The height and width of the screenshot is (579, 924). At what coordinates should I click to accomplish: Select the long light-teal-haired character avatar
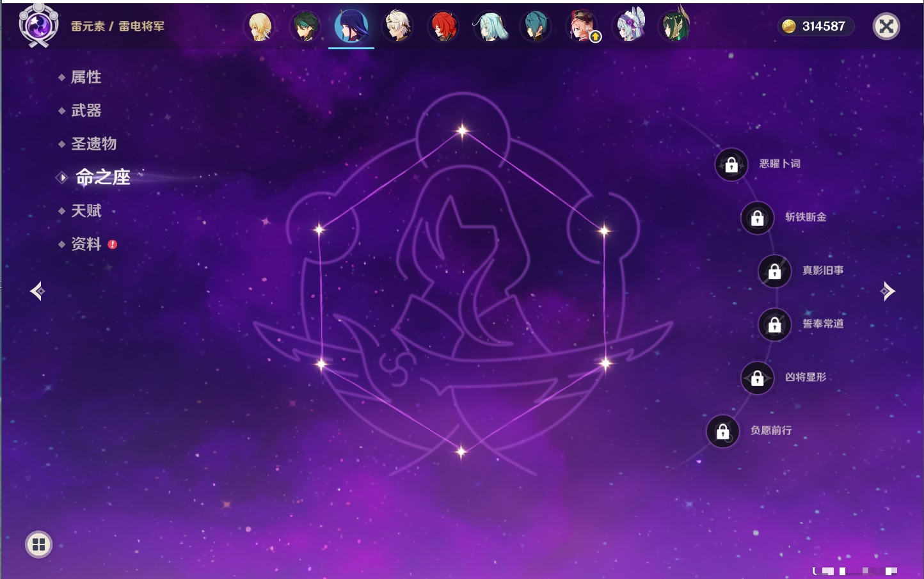click(x=490, y=27)
